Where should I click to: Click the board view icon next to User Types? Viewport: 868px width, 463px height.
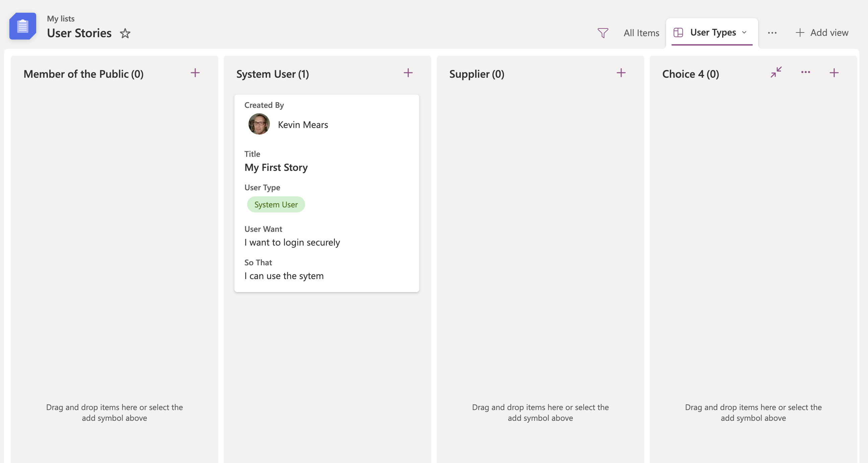point(678,32)
